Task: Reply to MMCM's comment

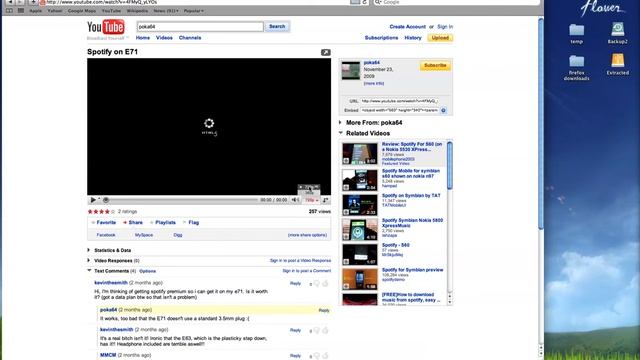Action: click(x=295, y=356)
